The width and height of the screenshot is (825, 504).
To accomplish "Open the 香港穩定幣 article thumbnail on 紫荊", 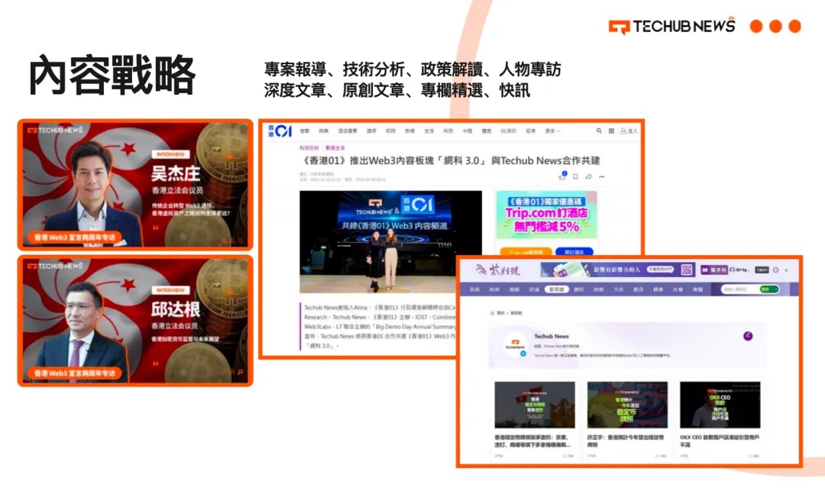I will (x=535, y=405).
